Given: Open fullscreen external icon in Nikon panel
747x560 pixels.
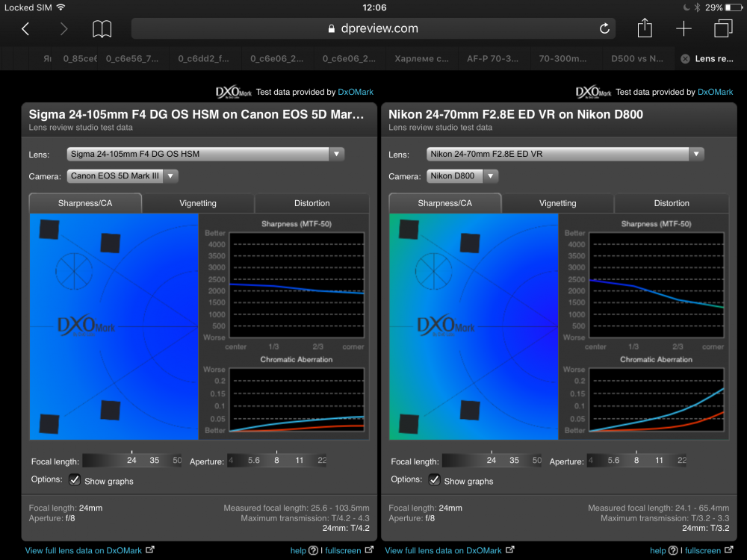Looking at the screenshot, I should coord(728,550).
